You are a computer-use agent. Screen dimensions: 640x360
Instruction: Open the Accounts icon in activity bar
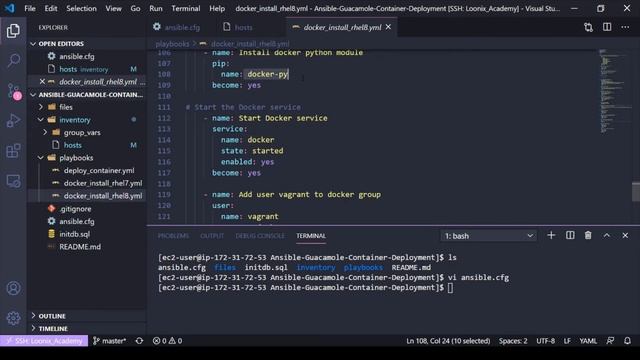[13, 288]
